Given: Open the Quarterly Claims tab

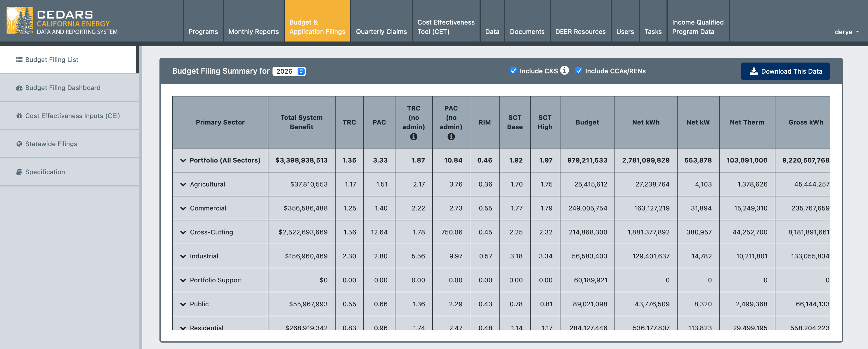Looking at the screenshot, I should [381, 31].
